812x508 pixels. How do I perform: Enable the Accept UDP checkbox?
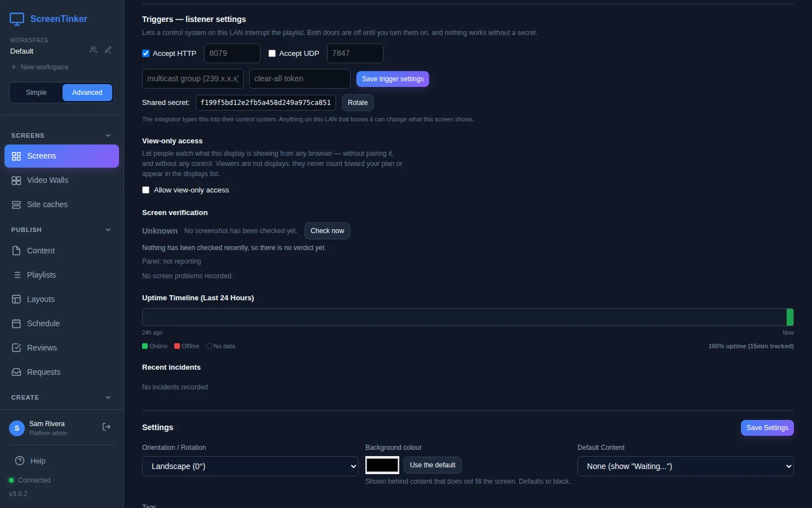[272, 54]
